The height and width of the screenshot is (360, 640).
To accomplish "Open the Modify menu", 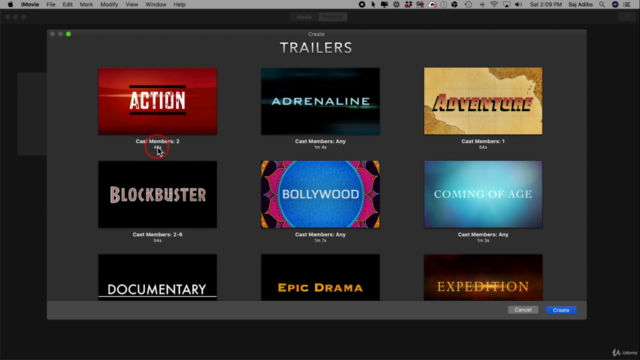I will 109,4.
